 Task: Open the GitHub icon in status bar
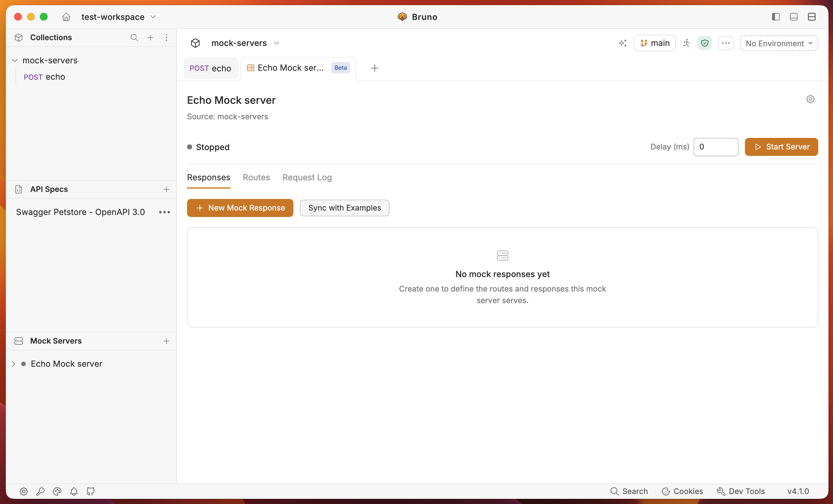point(90,491)
